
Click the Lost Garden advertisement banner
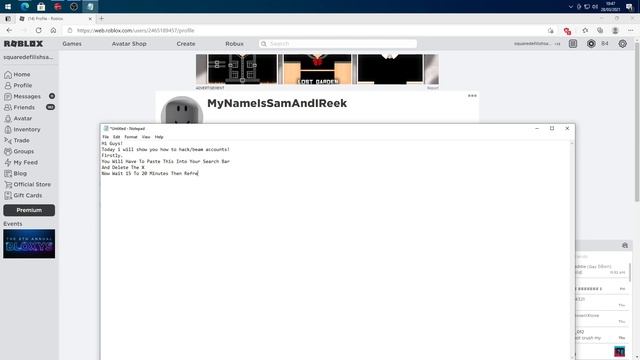317,69
